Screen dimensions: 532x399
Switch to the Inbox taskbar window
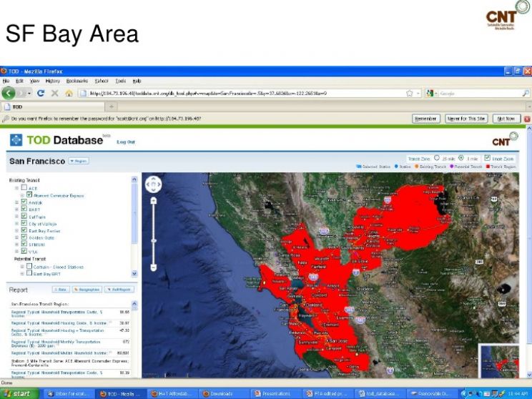69,393
